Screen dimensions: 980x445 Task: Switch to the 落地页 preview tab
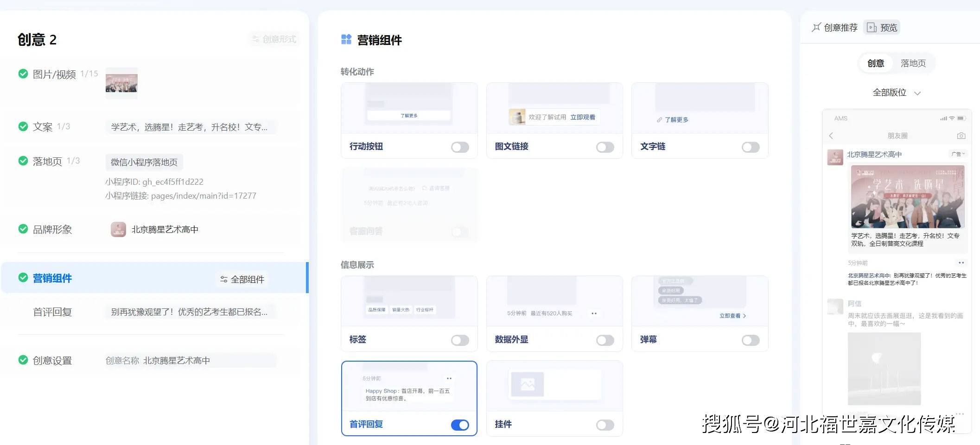click(913, 63)
